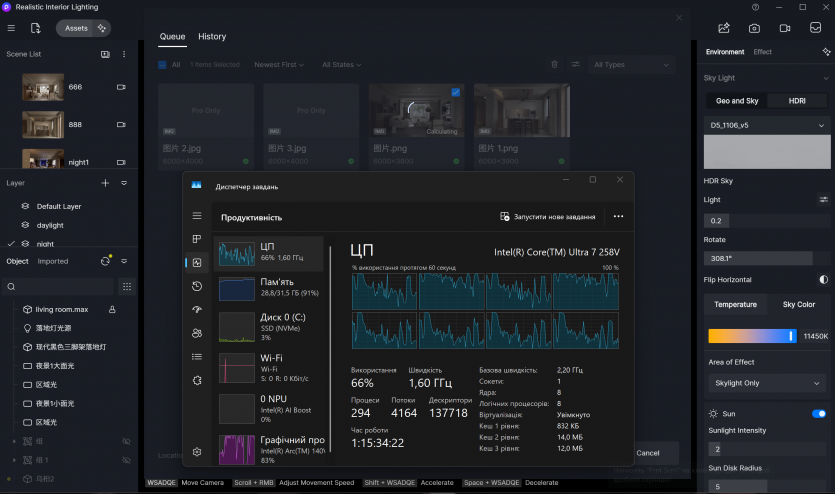Open the Task Manager hamburger navigation menu

[197, 216]
